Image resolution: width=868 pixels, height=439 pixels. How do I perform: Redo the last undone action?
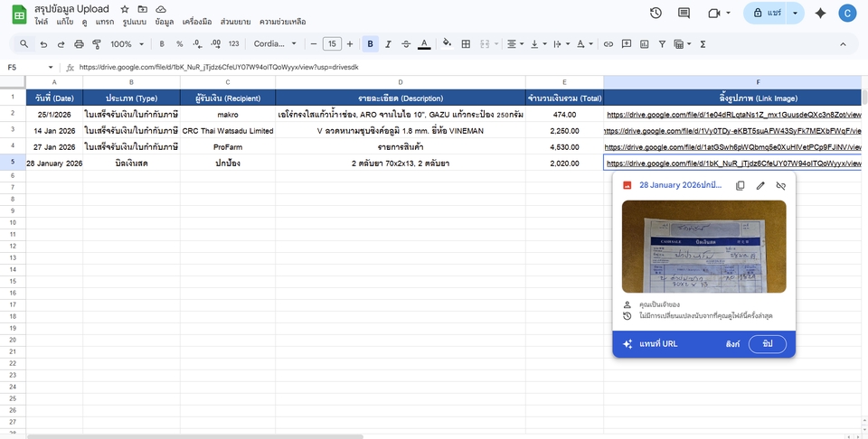point(61,44)
